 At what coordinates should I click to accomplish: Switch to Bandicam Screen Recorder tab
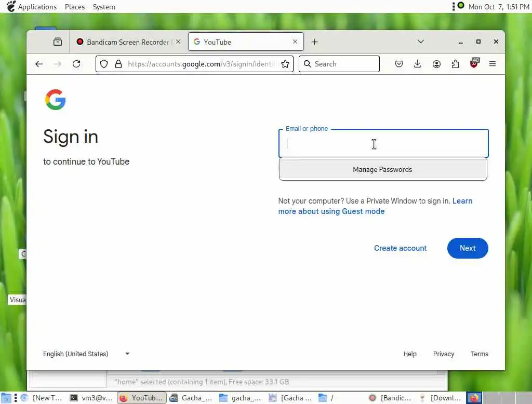coord(129,42)
